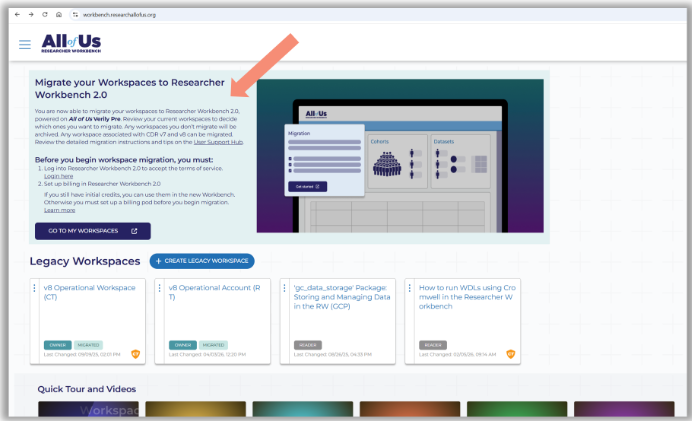This screenshot has width=692, height=421.
Task: Open How to run WDLs using Cromwell workspace
Action: [467, 297]
